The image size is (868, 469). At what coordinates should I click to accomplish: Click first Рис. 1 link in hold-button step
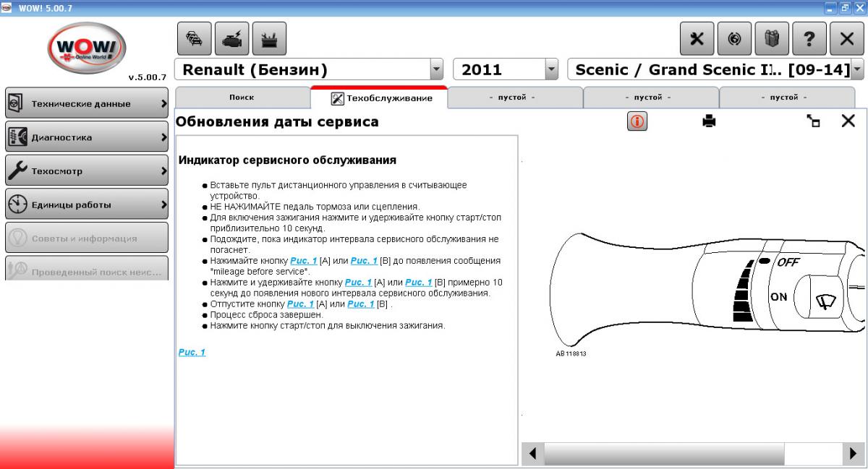click(358, 283)
